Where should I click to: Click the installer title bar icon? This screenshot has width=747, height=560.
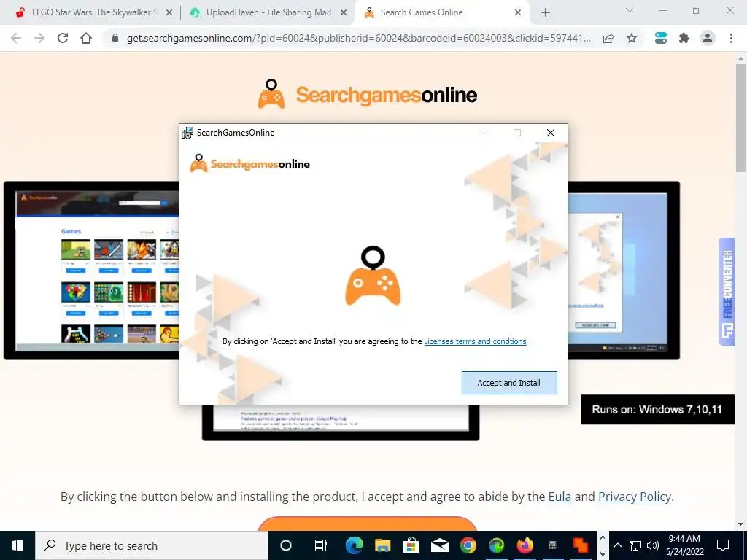click(188, 133)
